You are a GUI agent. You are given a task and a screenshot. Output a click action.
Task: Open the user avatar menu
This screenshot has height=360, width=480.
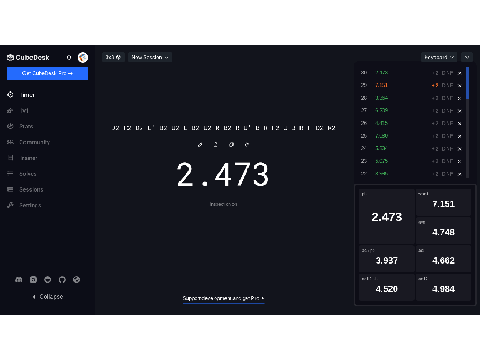pyautogui.click(x=83, y=57)
